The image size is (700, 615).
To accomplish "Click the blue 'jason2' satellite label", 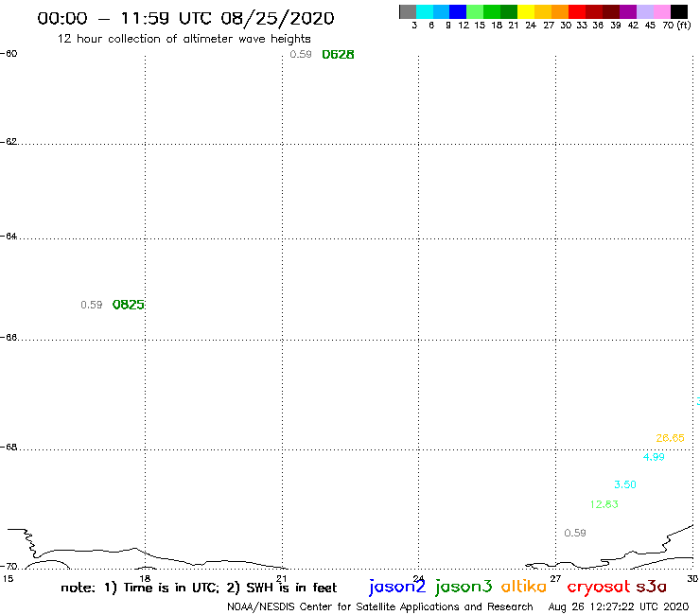I will (397, 587).
